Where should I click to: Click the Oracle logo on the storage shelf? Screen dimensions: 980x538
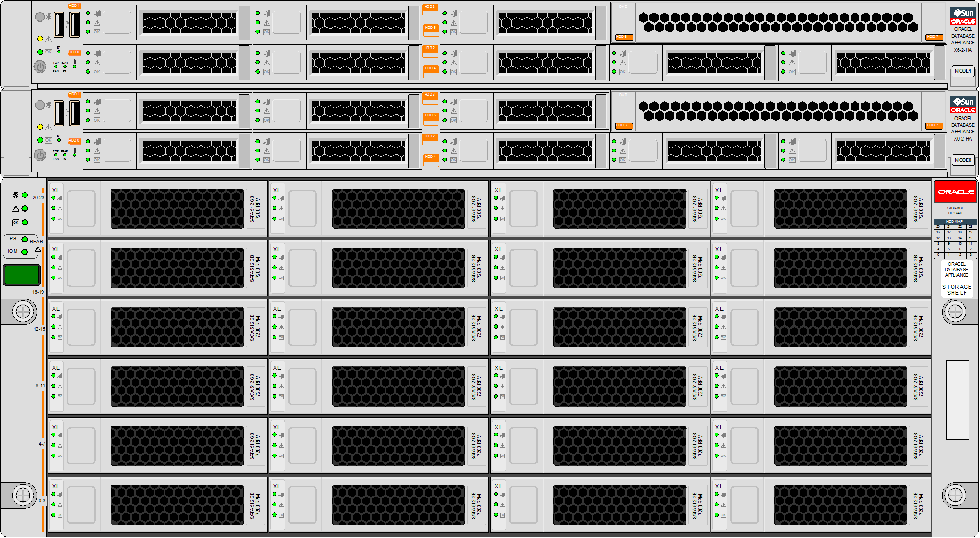tap(955, 191)
